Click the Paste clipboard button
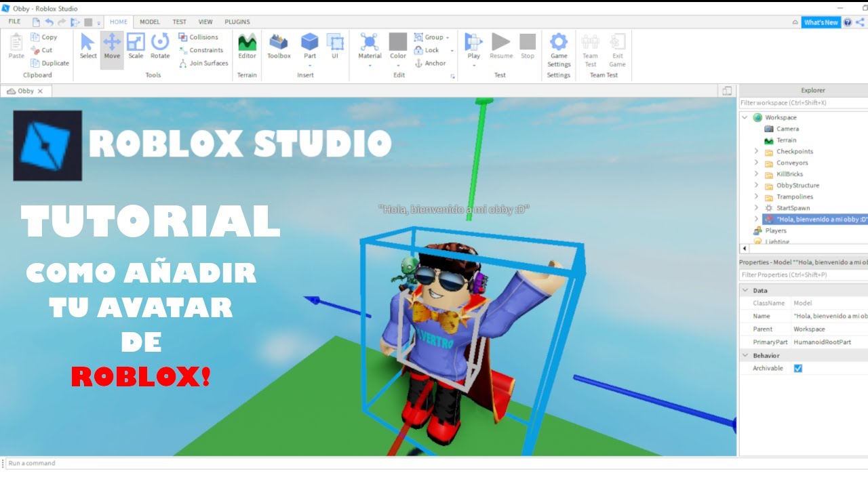The height and width of the screenshot is (488, 868). coord(16,46)
